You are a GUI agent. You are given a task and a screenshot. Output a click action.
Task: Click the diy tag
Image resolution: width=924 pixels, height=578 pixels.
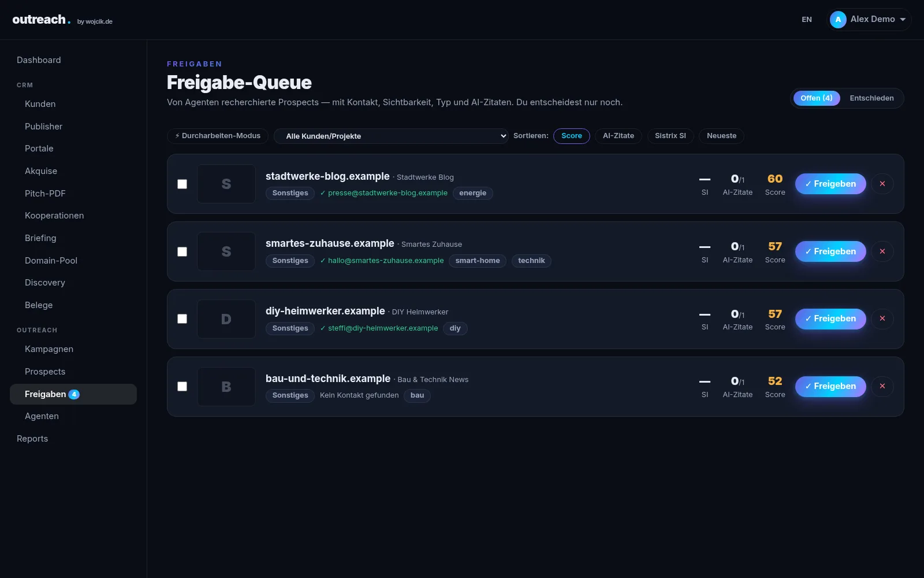(x=455, y=328)
